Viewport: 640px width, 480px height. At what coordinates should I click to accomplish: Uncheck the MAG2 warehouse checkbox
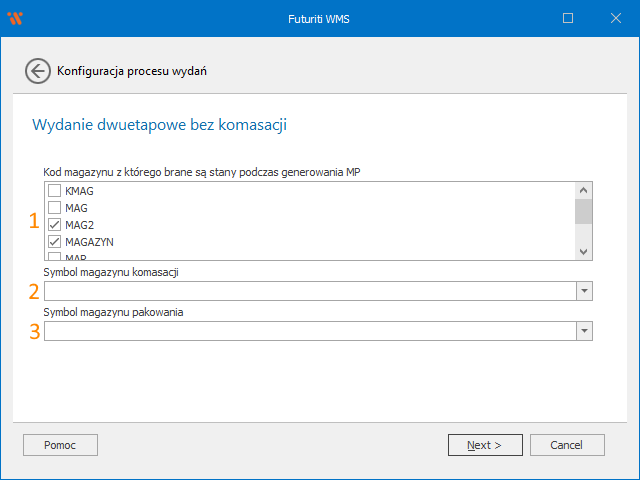click(x=54, y=225)
